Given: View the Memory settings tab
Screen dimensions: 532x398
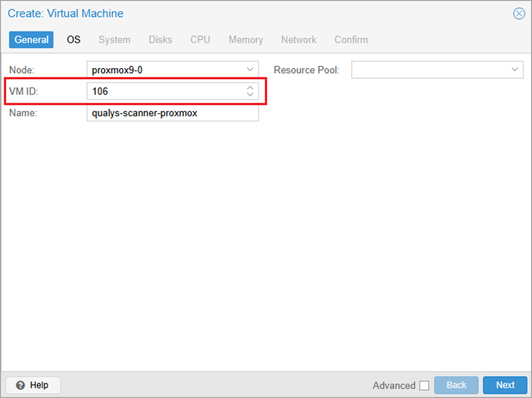Looking at the screenshot, I should click(246, 40).
